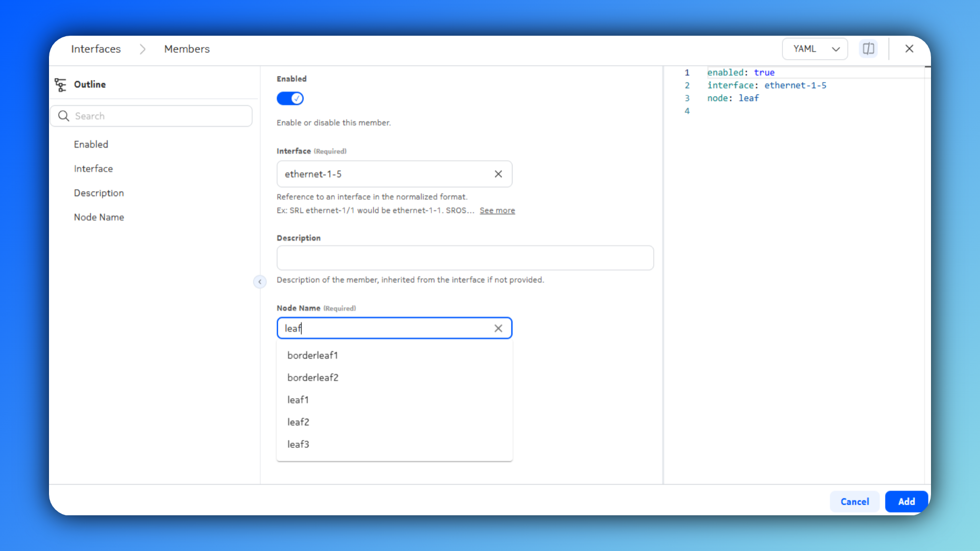The image size is (980, 551).
Task: Select borderleaf1 from node suggestions
Action: tap(312, 355)
